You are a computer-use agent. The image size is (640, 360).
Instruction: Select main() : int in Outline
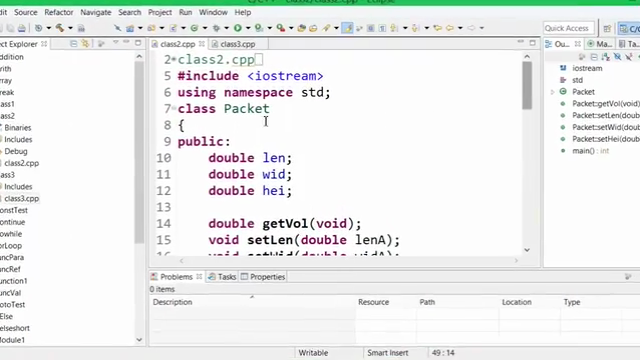point(590,151)
